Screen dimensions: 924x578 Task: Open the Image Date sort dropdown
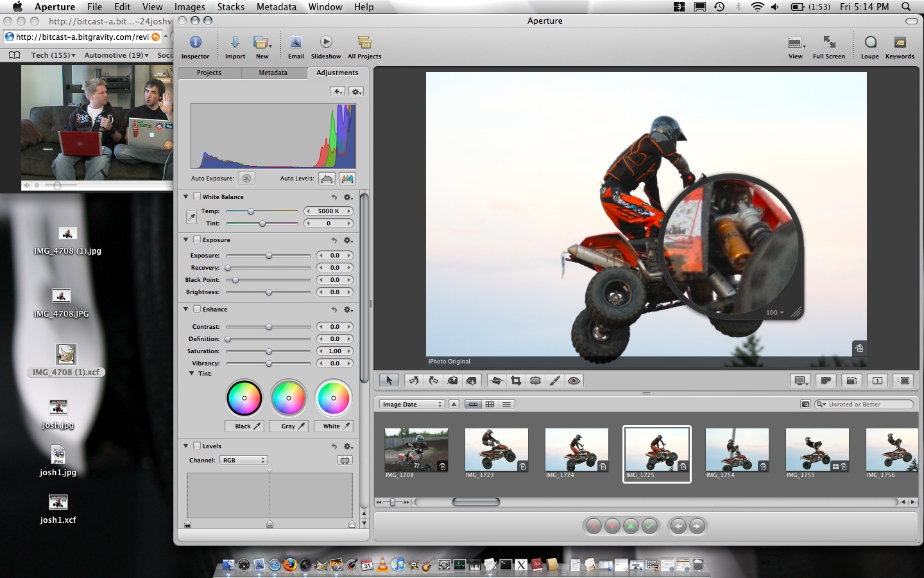[x=411, y=405]
